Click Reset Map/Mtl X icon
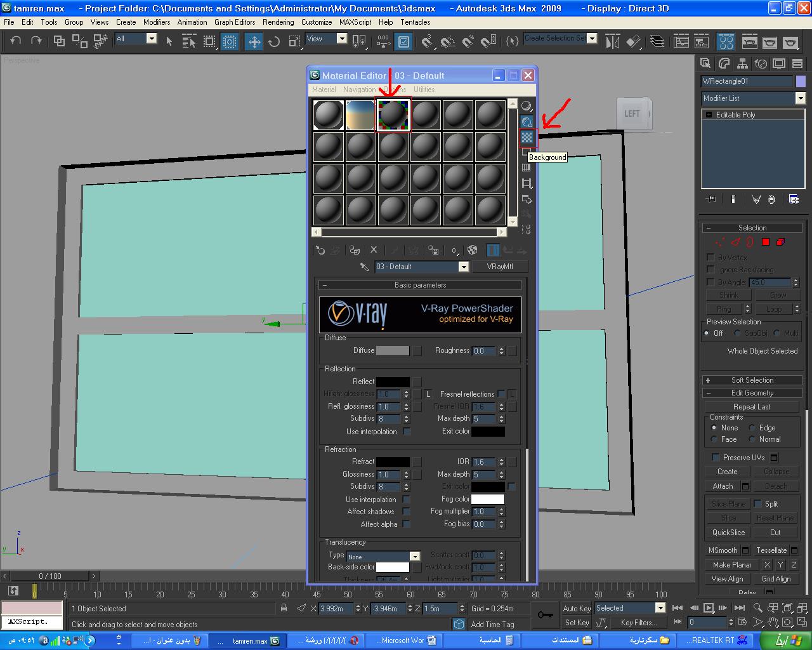The height and width of the screenshot is (650, 812). click(x=374, y=250)
